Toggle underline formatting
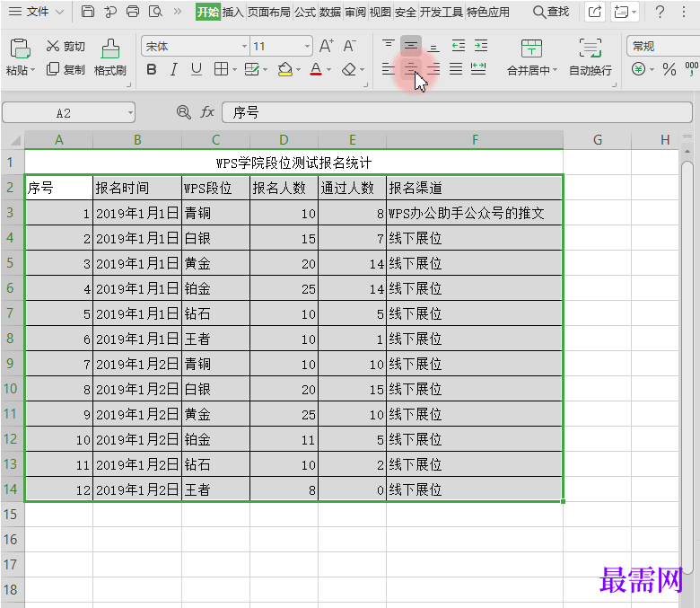 (196, 69)
